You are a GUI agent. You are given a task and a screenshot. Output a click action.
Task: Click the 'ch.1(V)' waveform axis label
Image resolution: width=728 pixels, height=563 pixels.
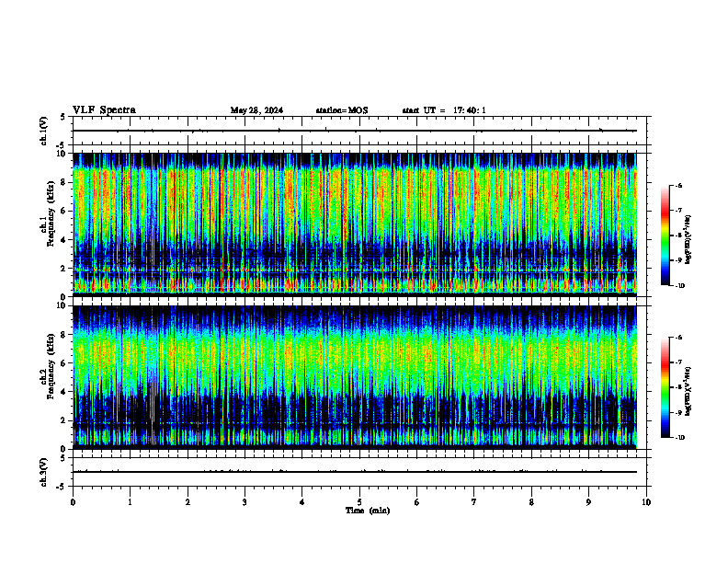44,131
